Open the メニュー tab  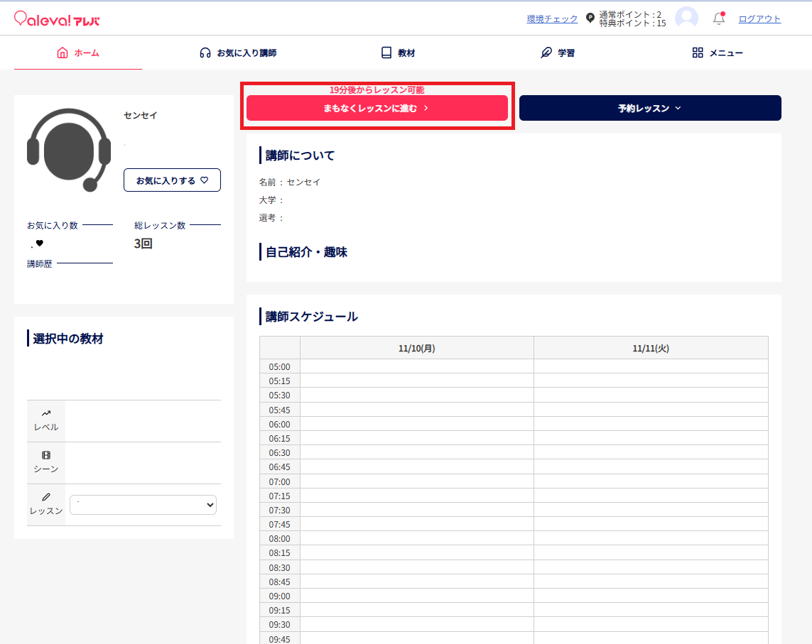pyautogui.click(x=718, y=53)
